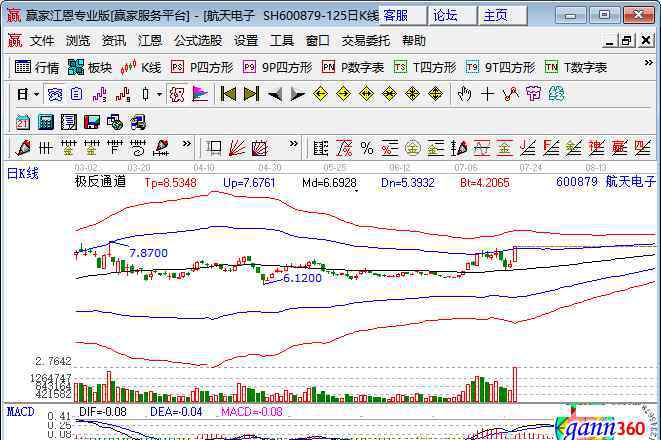This screenshot has width=661, height=440.
Task: Click the 客服 customer service button
Action: click(402, 16)
